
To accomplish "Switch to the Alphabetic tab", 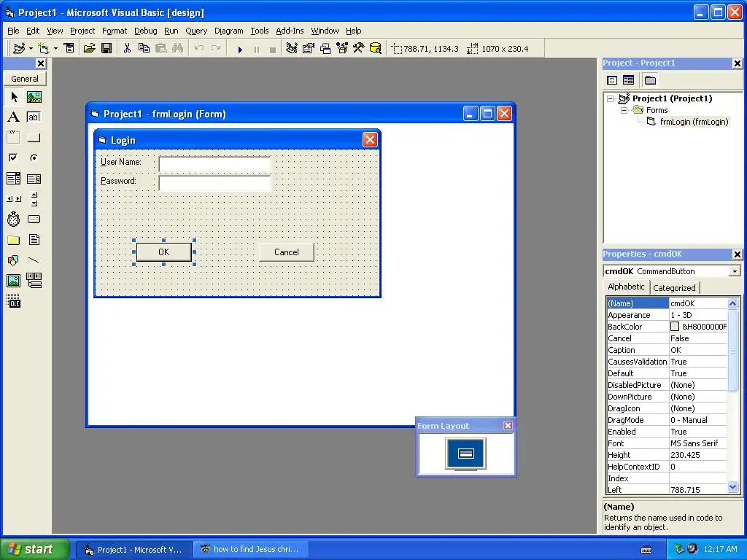I will pyautogui.click(x=626, y=287).
